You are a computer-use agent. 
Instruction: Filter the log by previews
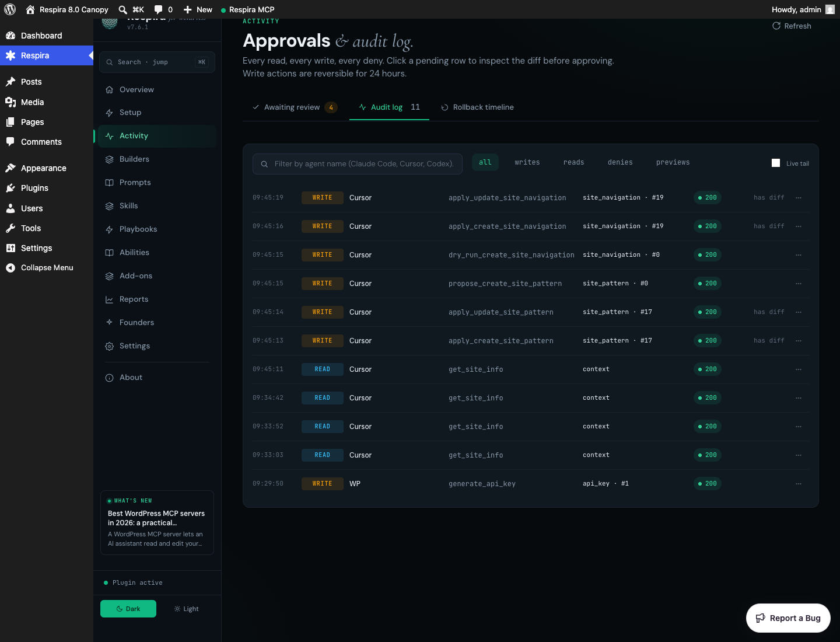click(x=673, y=162)
